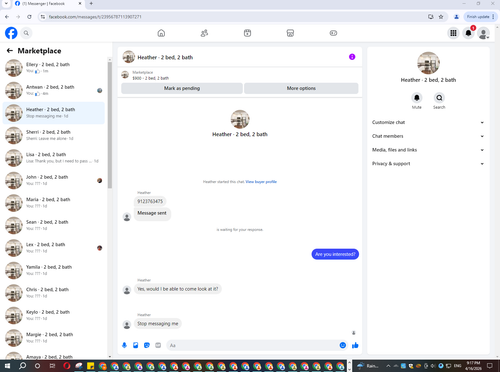Open the Facebook logo home link
This screenshot has height=372, width=500.
[x=11, y=33]
